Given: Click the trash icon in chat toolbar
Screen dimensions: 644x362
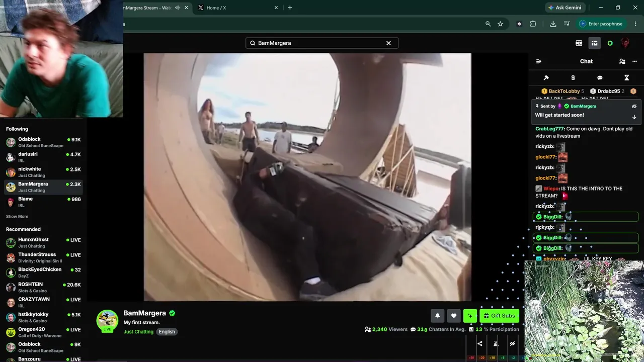Looking at the screenshot, I should click(573, 78).
